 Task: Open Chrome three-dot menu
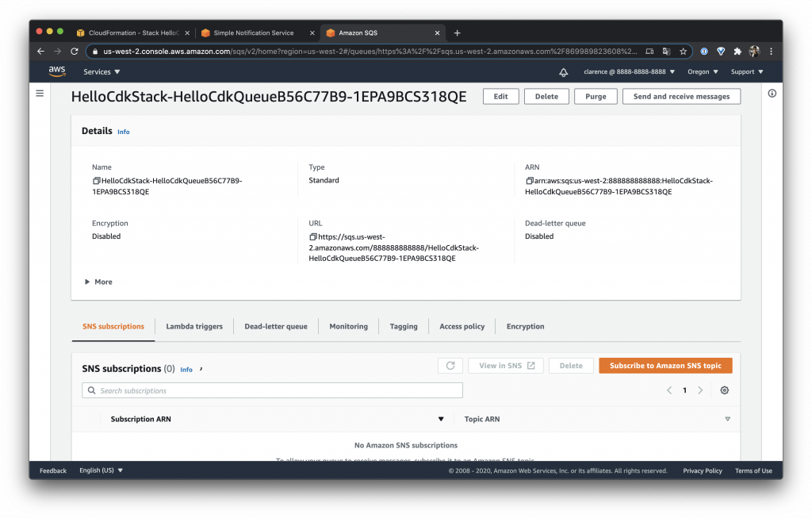click(x=771, y=52)
